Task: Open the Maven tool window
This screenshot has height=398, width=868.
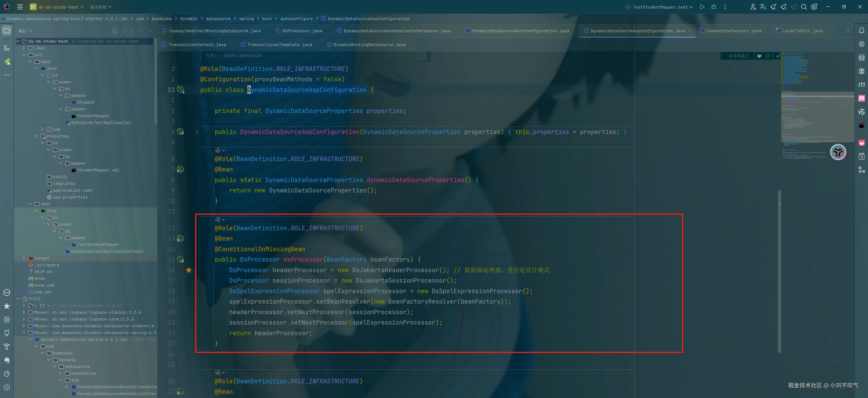Action: 861,84
